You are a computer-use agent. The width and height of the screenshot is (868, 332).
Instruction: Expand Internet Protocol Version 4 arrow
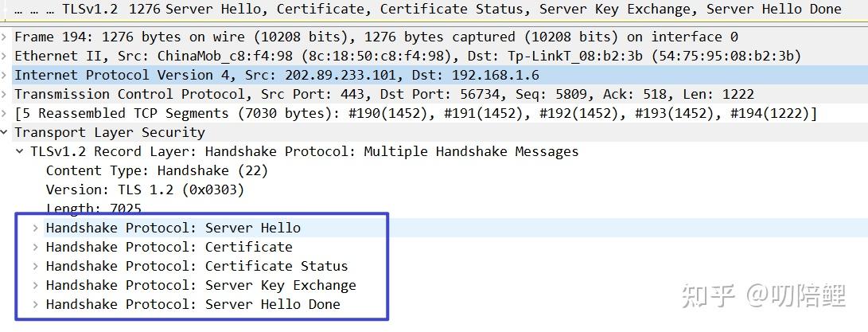tap(6, 76)
